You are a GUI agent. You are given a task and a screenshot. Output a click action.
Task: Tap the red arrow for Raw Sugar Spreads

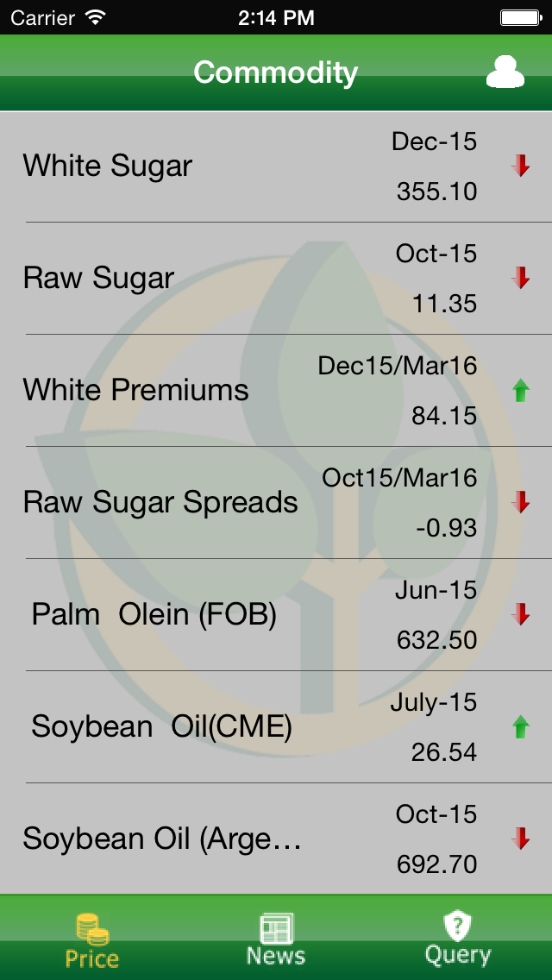[x=520, y=502]
